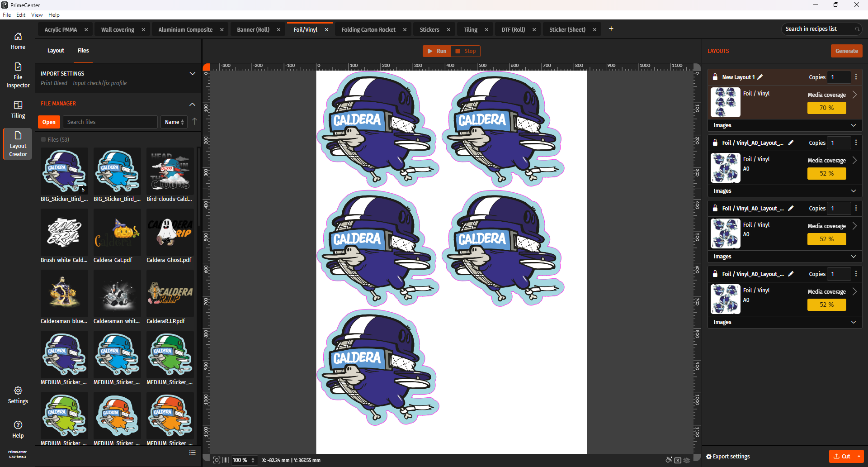Go to the Home section

tap(18, 41)
